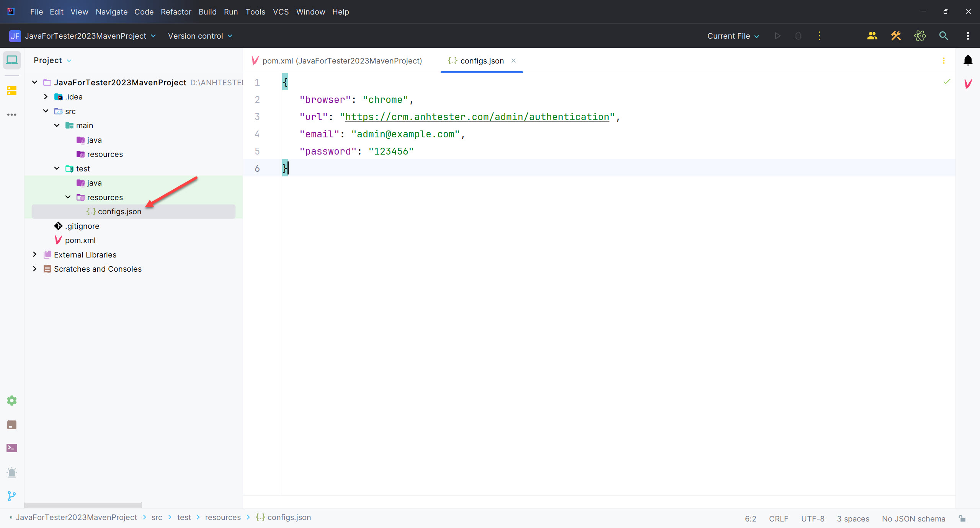This screenshot has height=528, width=980.
Task: Show more tool windows ellipsis
Action: pyautogui.click(x=12, y=114)
